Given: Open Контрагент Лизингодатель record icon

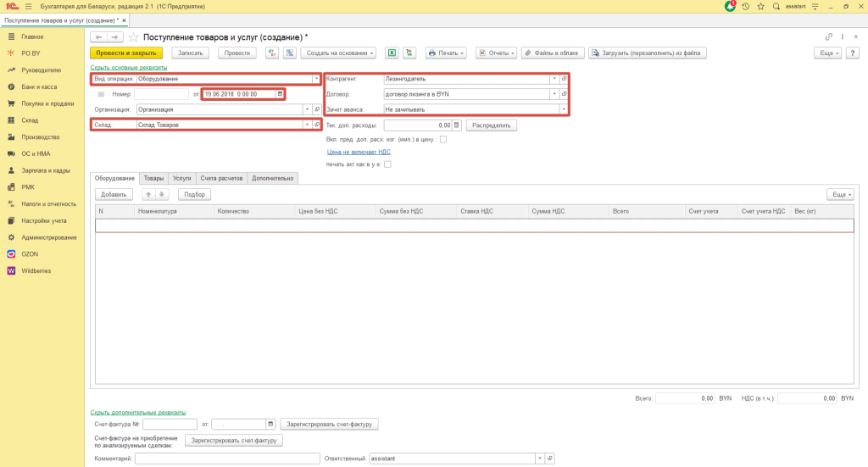Looking at the screenshot, I should (564, 79).
